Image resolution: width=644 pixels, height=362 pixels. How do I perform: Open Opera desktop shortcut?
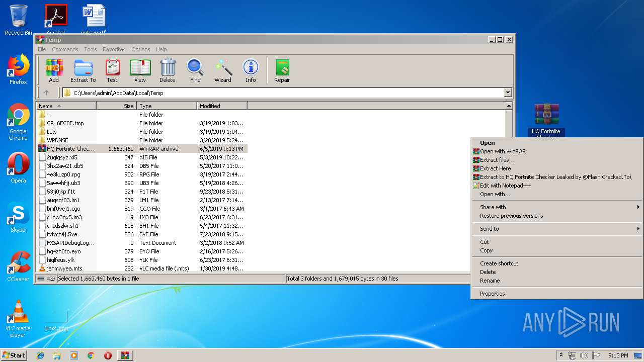[x=18, y=168]
